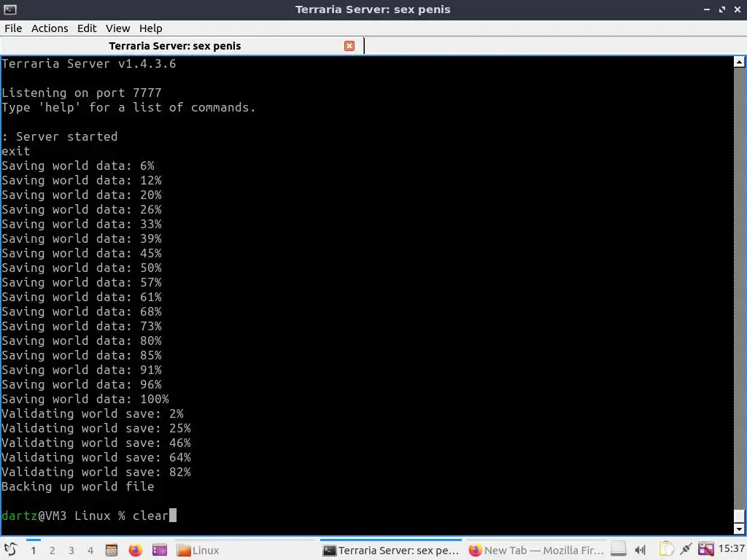Click the ': Server started' line
This screenshot has width=747, height=560.
59,136
